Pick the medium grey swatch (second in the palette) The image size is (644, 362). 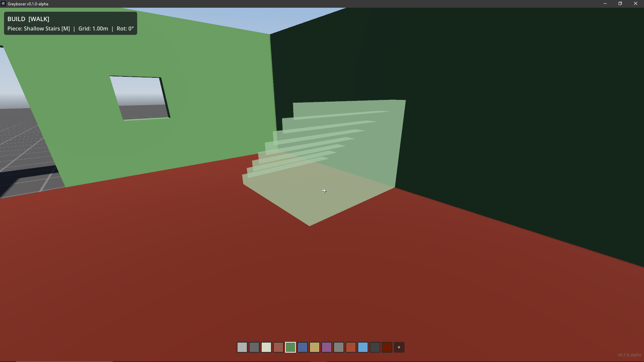point(254,347)
